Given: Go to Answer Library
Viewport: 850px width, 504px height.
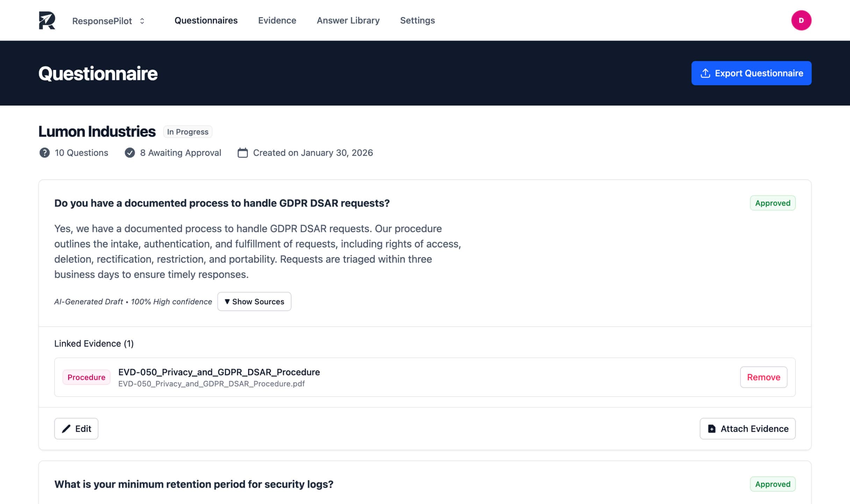Looking at the screenshot, I should pos(348,21).
